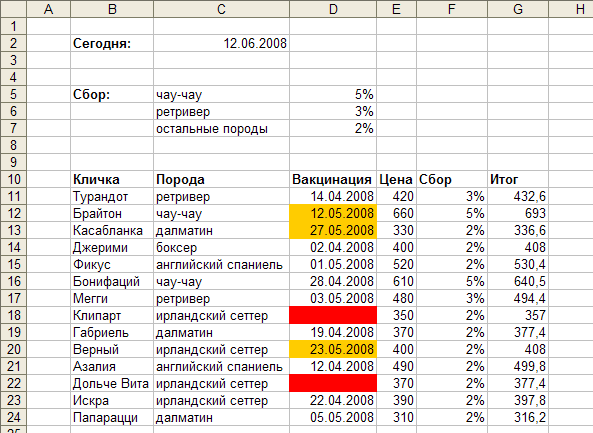Click the Вакцинация header cell
This screenshot has height=433, width=593.
click(x=333, y=180)
